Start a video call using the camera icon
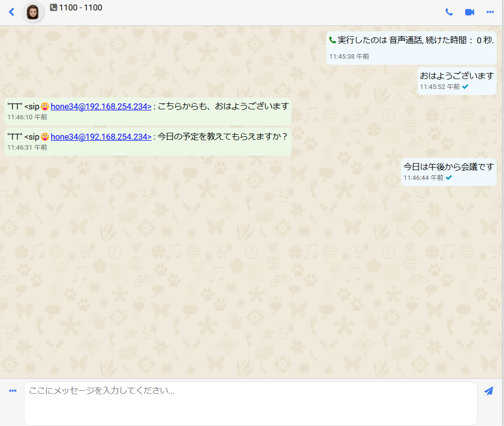504x426 pixels. point(469,12)
